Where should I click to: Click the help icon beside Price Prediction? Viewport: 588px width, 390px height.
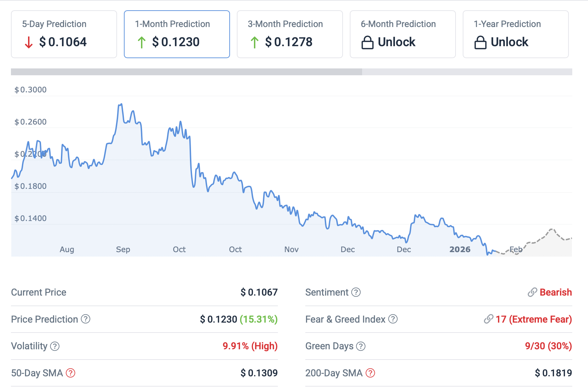[86, 319]
